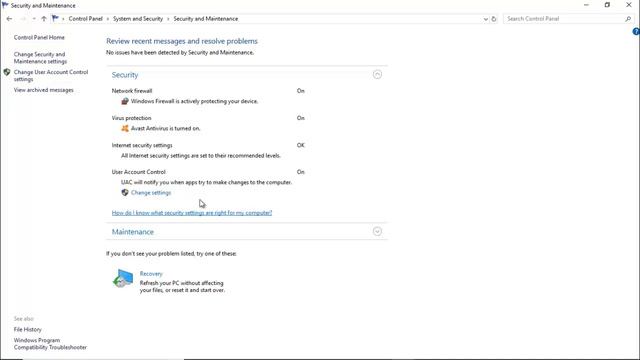Viewport: 640px width, 360px height.
Task: Go up one level with up arrow
Action: tap(44, 19)
